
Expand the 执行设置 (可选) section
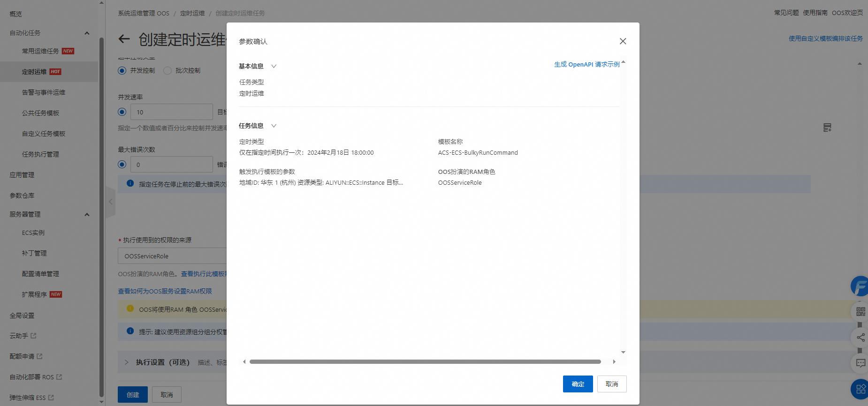(126, 362)
